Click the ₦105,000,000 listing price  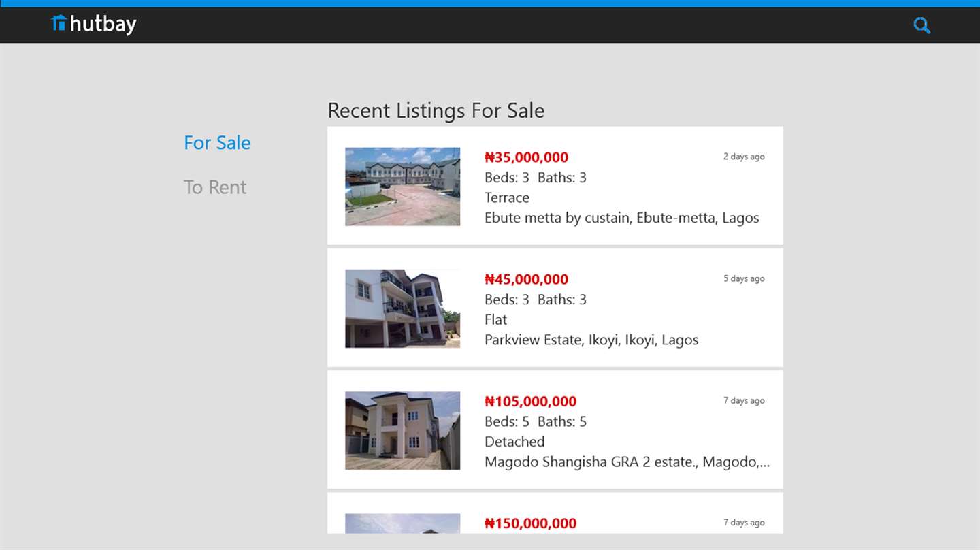pos(530,402)
